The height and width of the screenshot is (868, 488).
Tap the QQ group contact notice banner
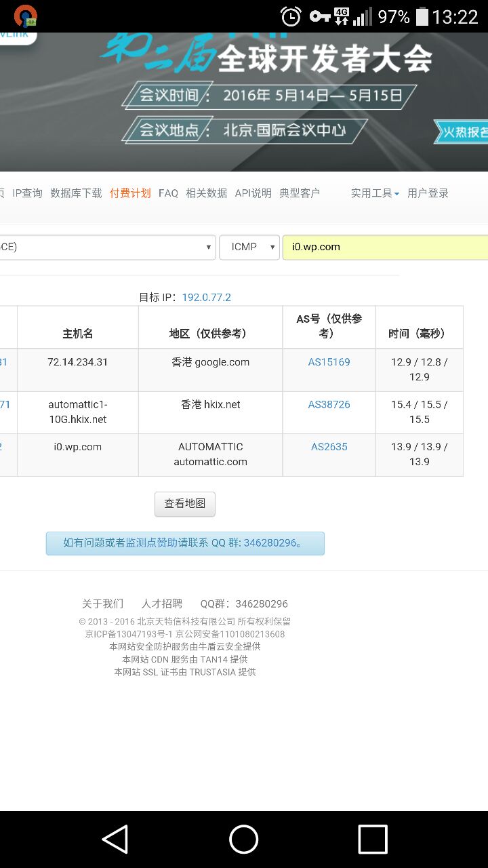click(x=185, y=543)
